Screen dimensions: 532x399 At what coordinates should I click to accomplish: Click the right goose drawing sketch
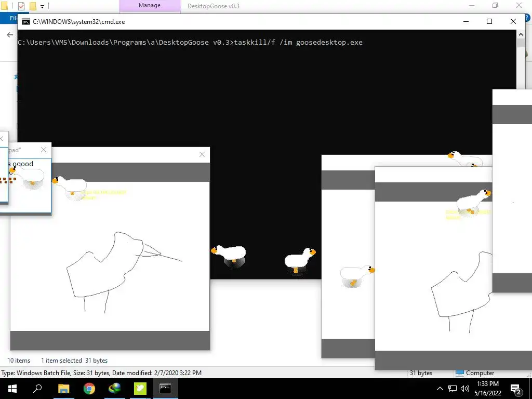coord(461,292)
